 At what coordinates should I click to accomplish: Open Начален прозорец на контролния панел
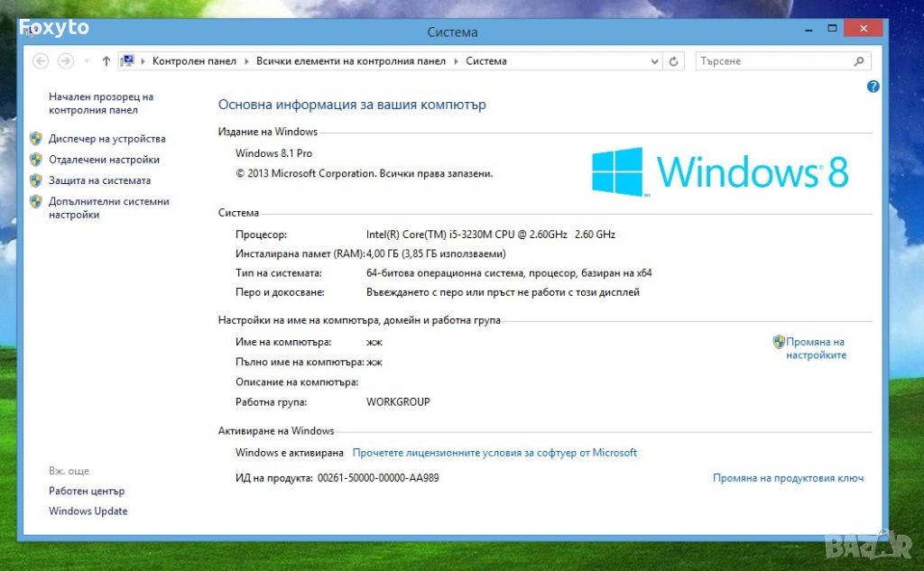coord(101,103)
